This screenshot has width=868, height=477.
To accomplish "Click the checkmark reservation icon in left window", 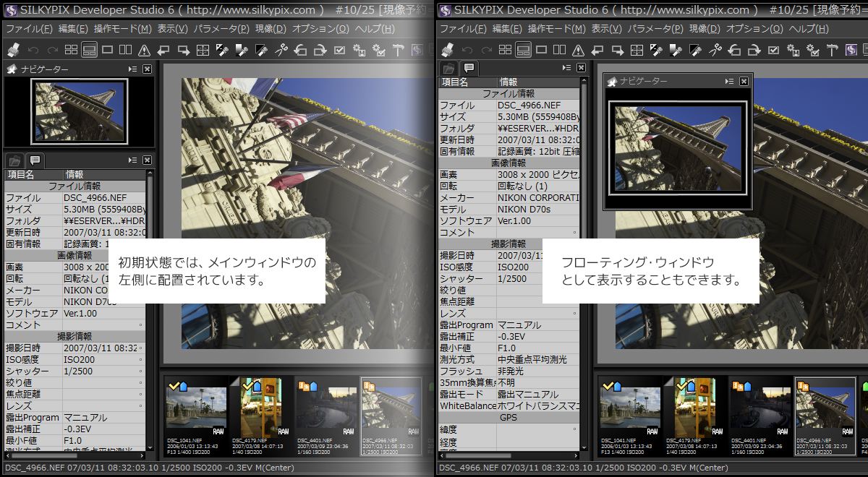I will pyautogui.click(x=339, y=50).
